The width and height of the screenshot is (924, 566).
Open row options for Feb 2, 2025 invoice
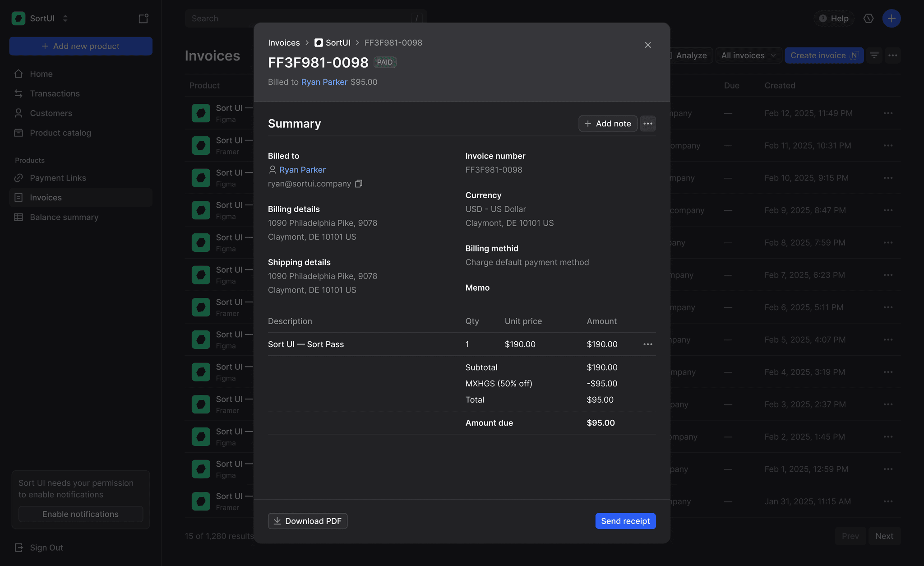pyautogui.click(x=888, y=437)
